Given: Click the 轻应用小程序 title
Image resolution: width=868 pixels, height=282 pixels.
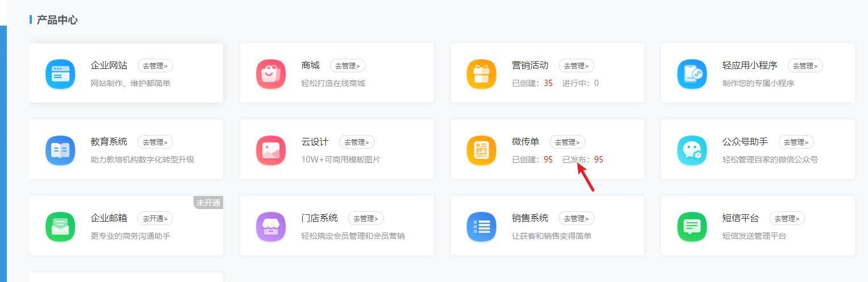Looking at the screenshot, I should (750, 66).
